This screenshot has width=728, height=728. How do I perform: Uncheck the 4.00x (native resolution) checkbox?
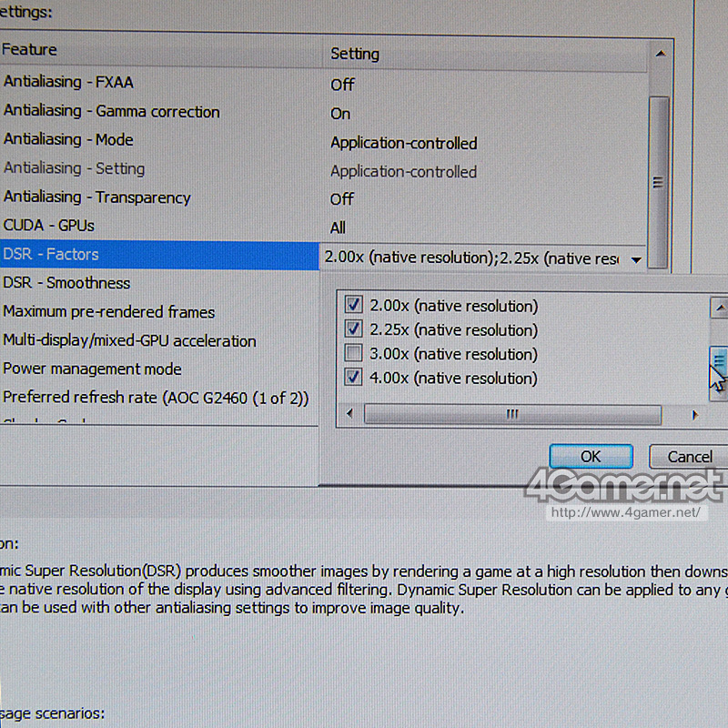click(353, 377)
